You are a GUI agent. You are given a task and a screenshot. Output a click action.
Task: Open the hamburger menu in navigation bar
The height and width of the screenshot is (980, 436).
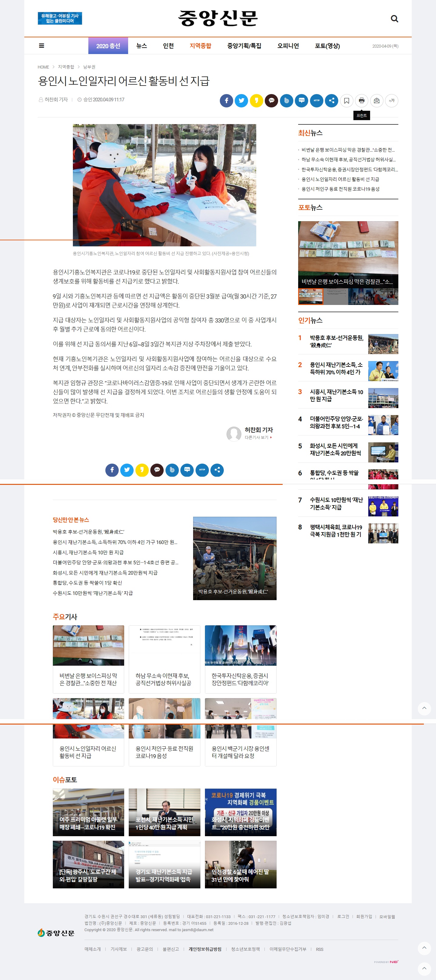click(42, 46)
